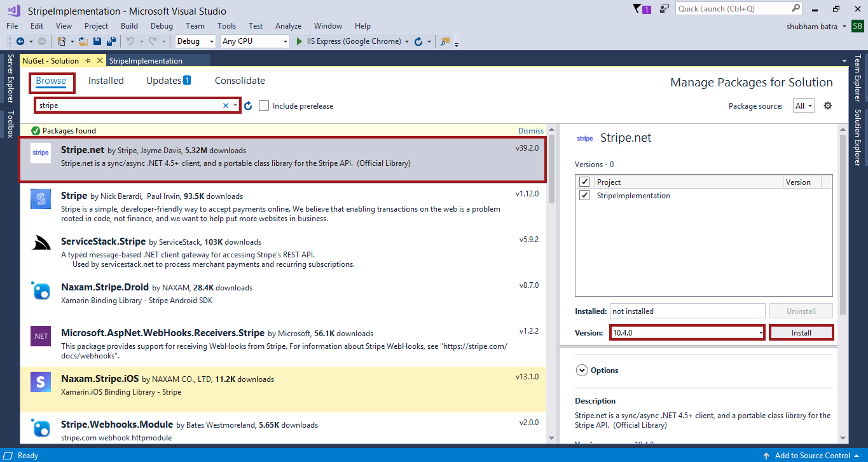868x462 pixels.
Task: Open the File menu
Action: 12,26
